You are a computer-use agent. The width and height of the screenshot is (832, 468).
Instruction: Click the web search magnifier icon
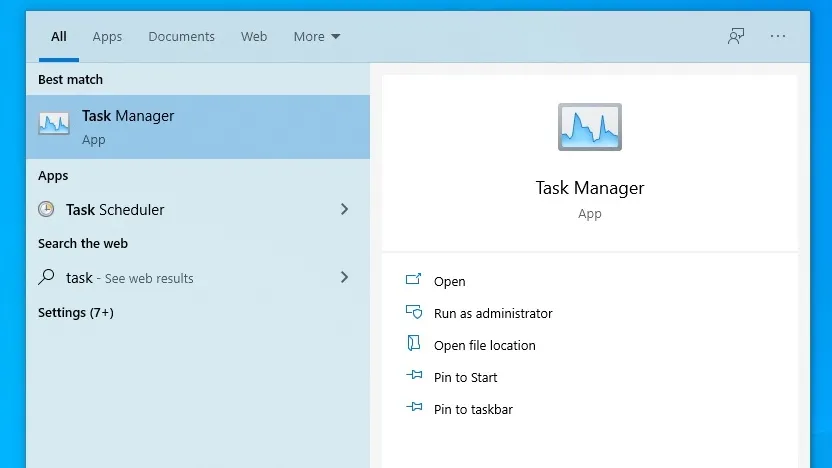click(46, 276)
